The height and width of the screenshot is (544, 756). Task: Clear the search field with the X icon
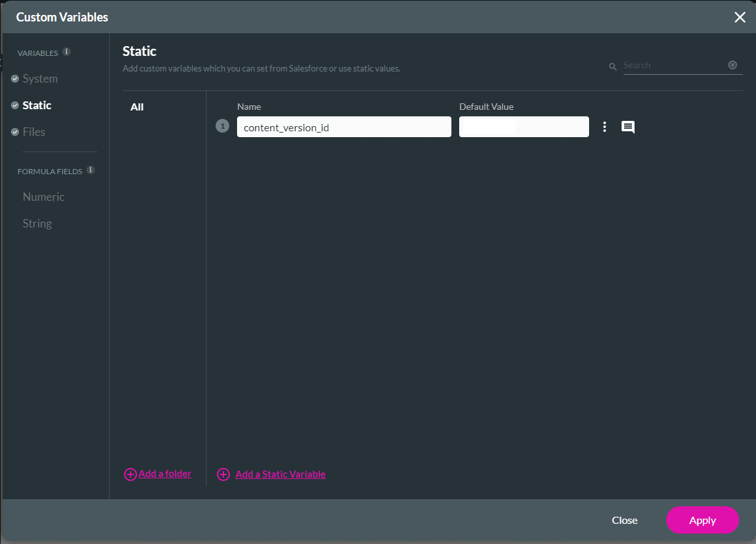pyautogui.click(x=733, y=65)
